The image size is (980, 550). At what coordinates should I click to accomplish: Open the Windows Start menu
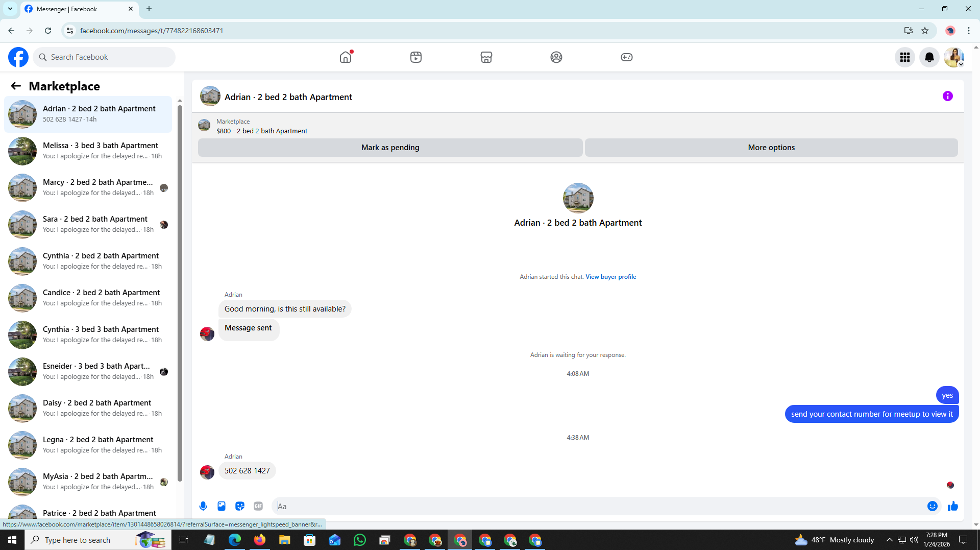12,540
